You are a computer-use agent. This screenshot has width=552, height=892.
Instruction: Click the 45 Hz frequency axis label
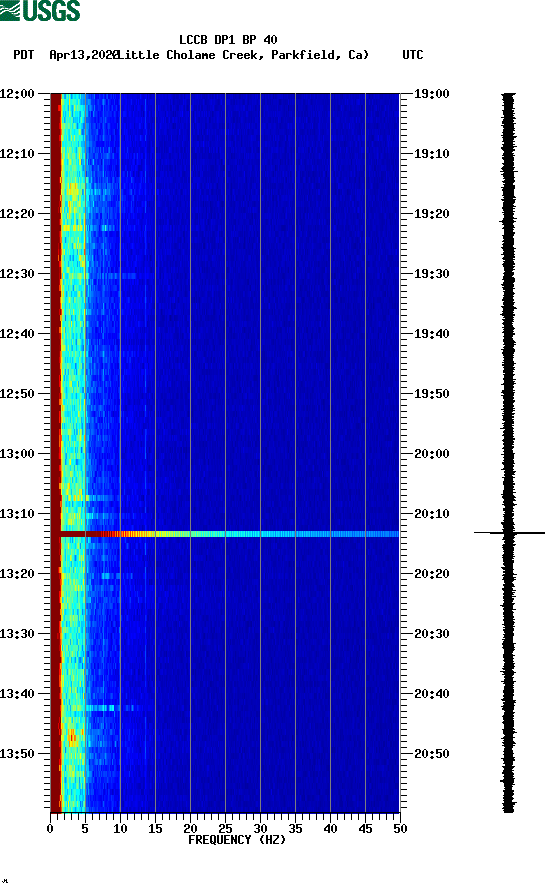click(365, 829)
